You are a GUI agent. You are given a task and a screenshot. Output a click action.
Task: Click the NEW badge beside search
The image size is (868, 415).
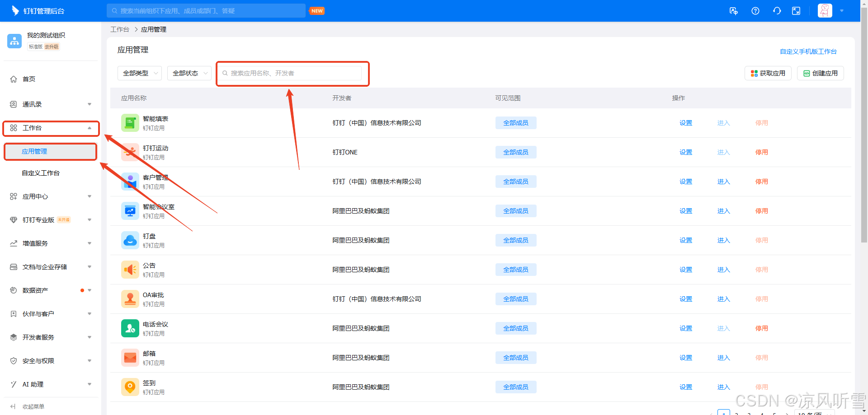(x=317, y=11)
